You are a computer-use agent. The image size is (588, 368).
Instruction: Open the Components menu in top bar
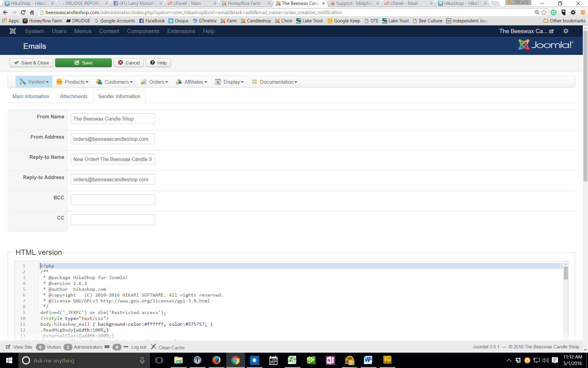[x=143, y=31]
